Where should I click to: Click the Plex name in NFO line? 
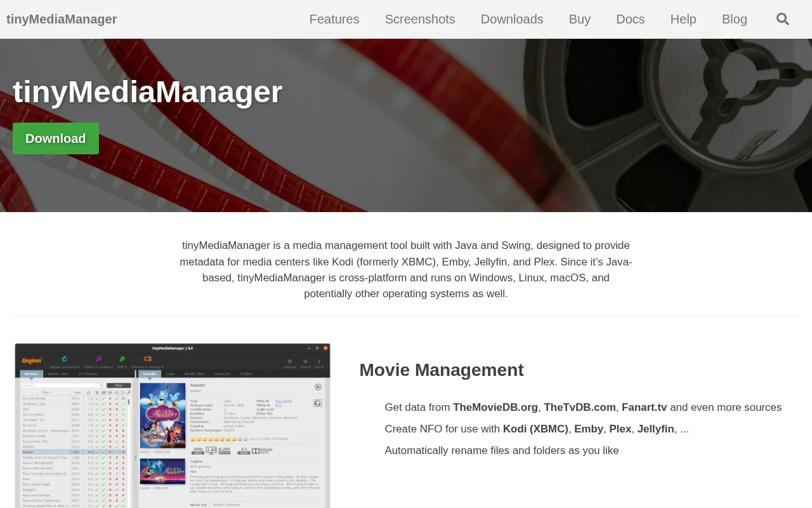(620, 429)
